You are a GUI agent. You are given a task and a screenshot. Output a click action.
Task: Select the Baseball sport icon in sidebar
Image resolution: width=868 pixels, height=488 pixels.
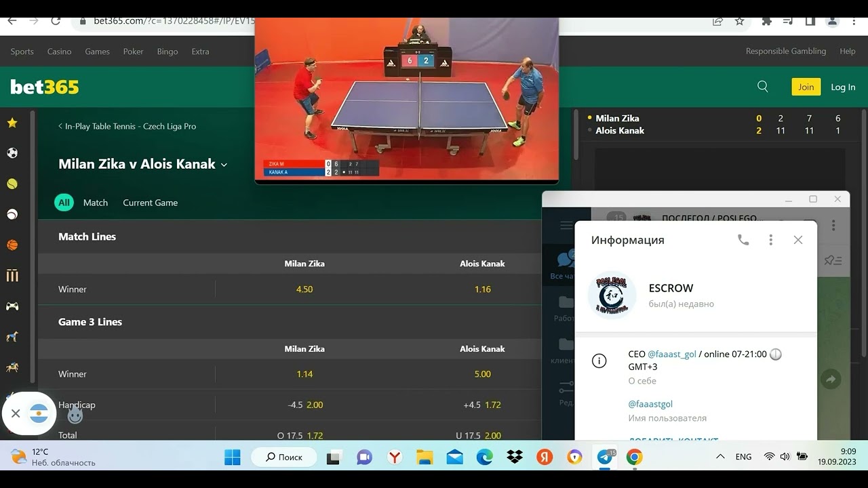(x=12, y=214)
